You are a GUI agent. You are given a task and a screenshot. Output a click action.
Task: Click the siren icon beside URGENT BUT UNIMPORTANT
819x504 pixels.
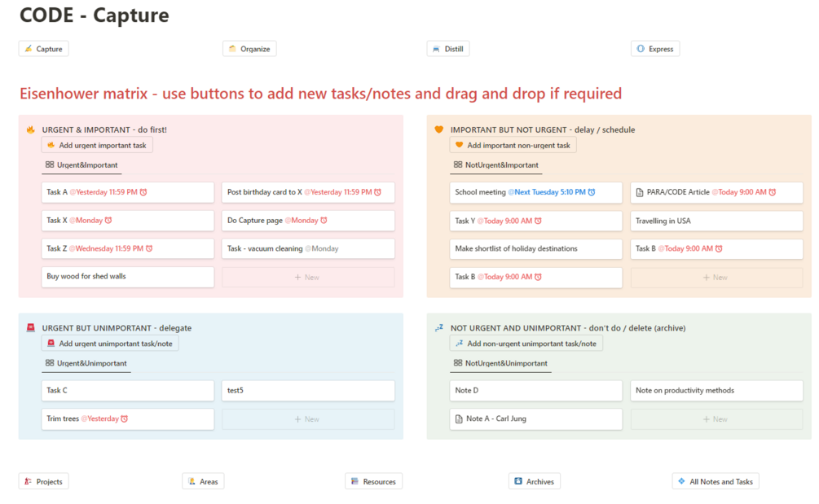[x=30, y=328]
